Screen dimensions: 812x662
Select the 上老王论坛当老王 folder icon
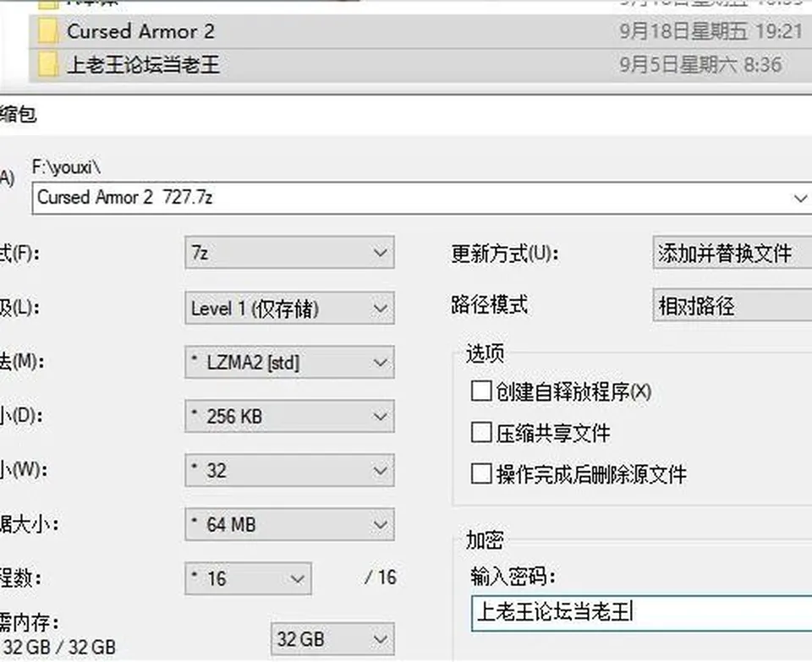[48, 65]
